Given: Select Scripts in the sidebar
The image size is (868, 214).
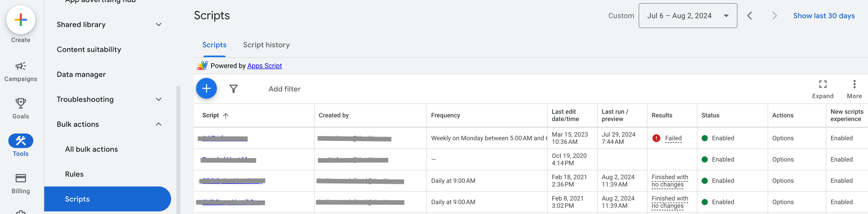Looking at the screenshot, I should tap(107, 199).
